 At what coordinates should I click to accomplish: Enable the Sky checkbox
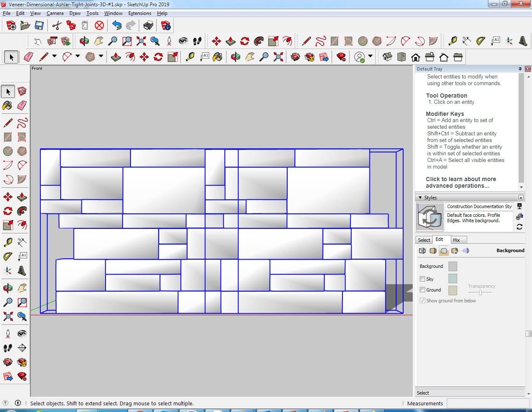[422, 279]
